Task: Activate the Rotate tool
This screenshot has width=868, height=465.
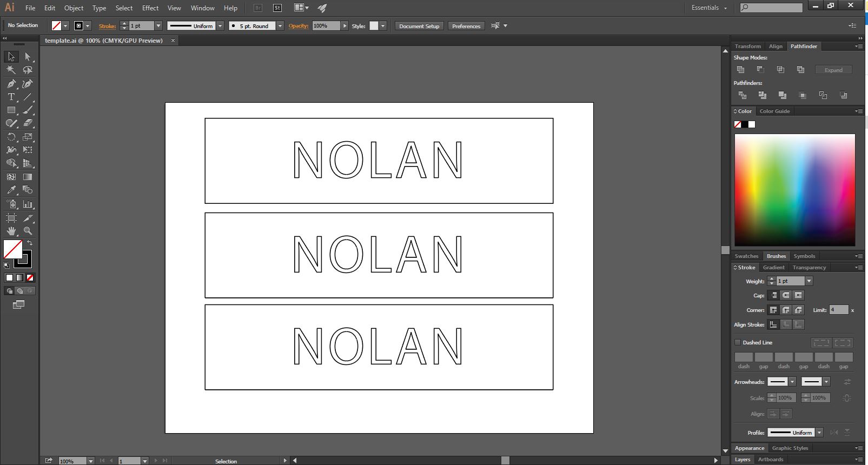Action: point(11,137)
